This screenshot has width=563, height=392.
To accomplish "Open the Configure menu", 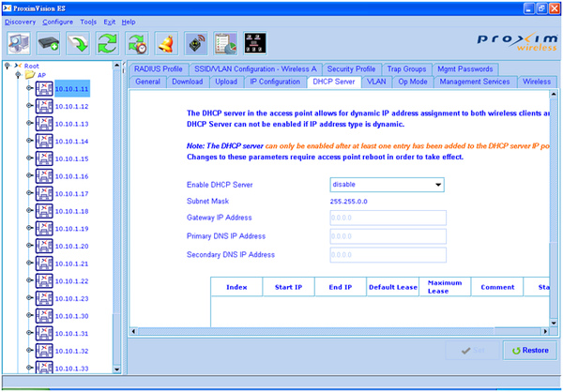I will pyautogui.click(x=58, y=22).
